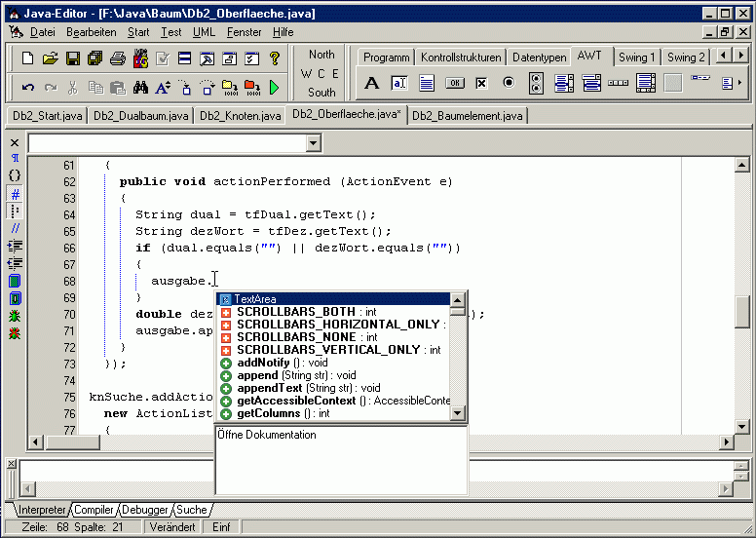Screen dimensions: 756x538
Task: Click the Öffne Dokumentation link
Action: pyautogui.click(x=267, y=435)
